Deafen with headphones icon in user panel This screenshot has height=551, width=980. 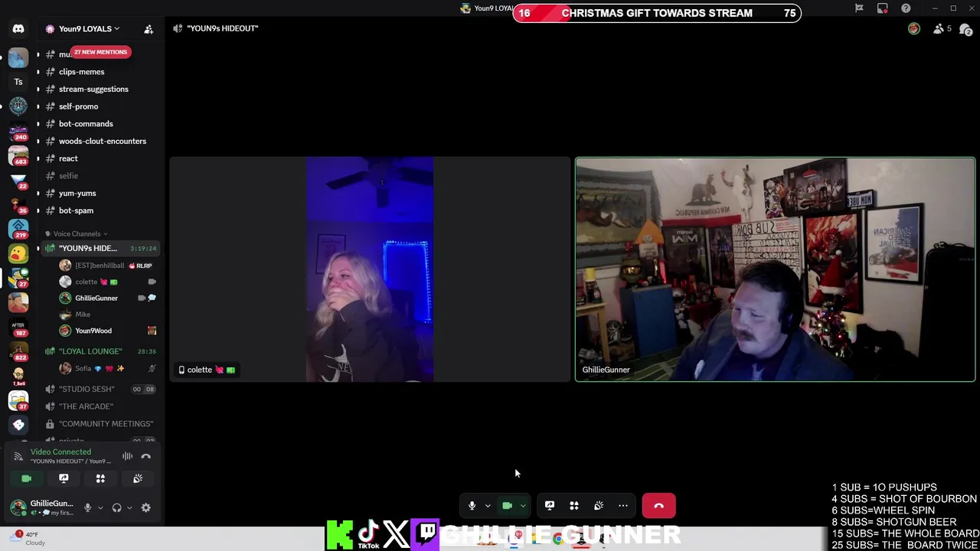pos(116,507)
